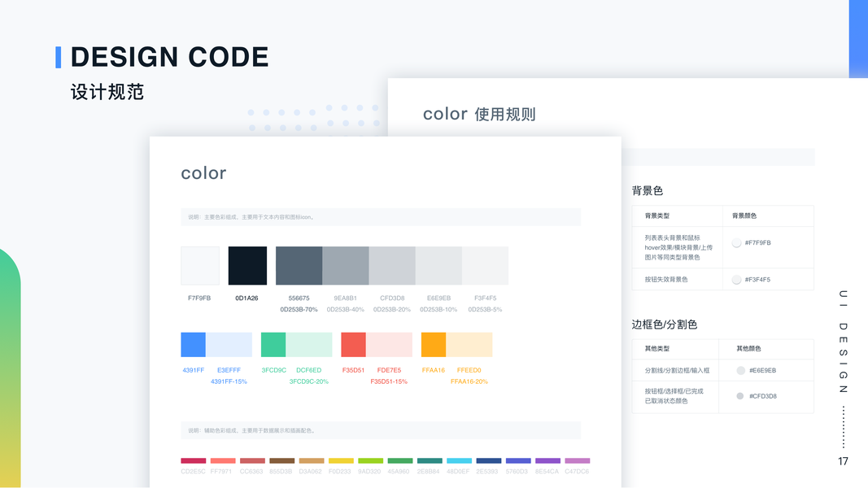Select the dark 0D1A26 color swatch

coord(247,266)
